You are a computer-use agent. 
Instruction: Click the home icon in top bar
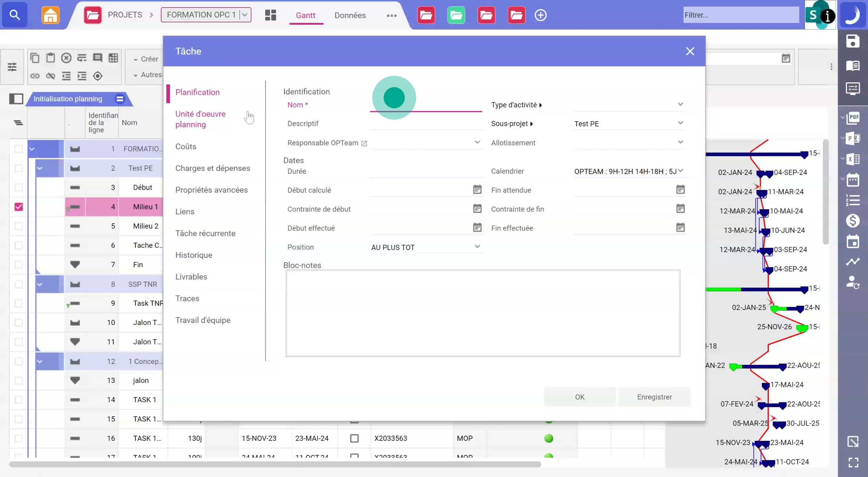pyautogui.click(x=50, y=15)
